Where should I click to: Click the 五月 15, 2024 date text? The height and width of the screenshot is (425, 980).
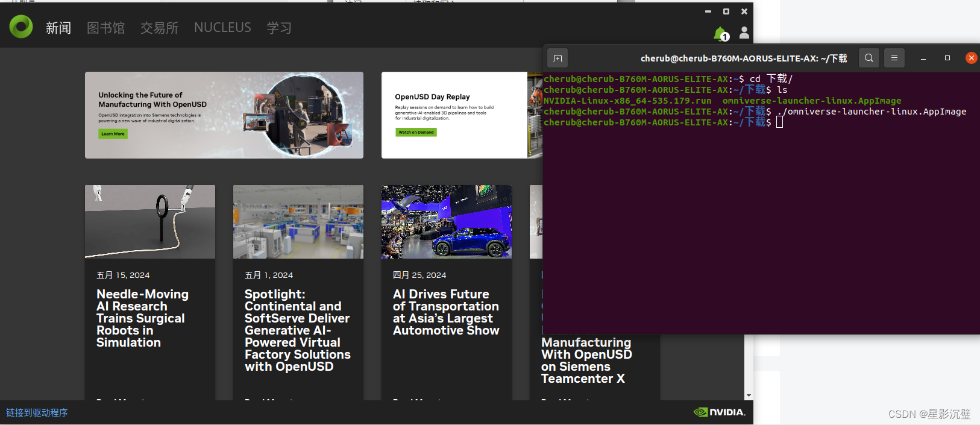tap(123, 275)
